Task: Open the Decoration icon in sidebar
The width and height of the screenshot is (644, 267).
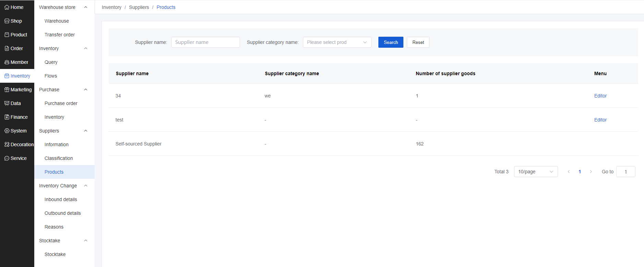Action: click(7, 144)
